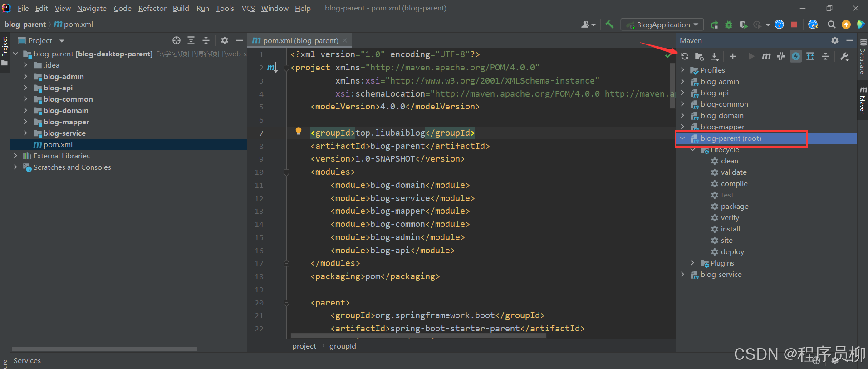Open the BlogApplication run configuration dropdown
868x369 pixels.
click(x=662, y=25)
